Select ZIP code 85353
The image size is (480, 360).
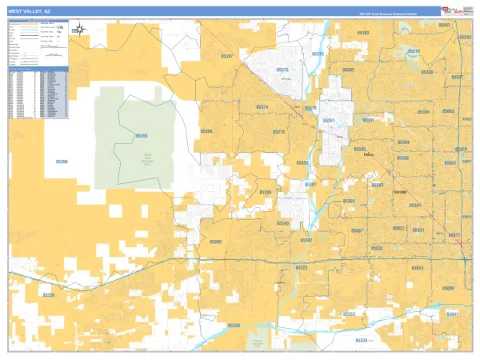349,314
